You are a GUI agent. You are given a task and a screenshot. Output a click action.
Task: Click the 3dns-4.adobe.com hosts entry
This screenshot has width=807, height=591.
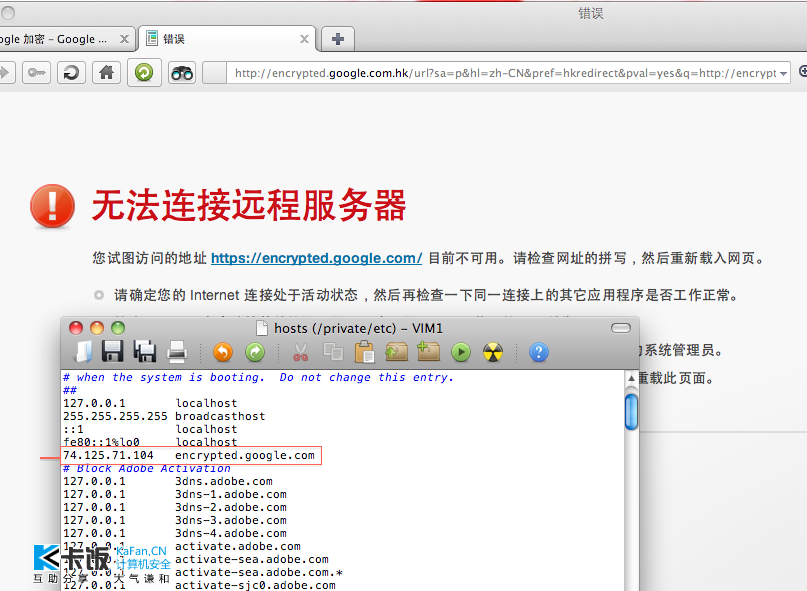point(175,533)
